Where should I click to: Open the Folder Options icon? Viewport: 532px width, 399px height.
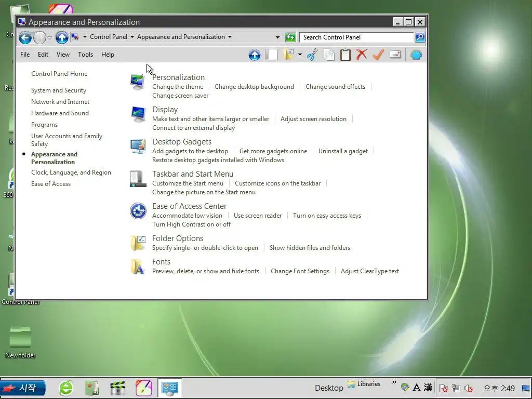coord(138,243)
